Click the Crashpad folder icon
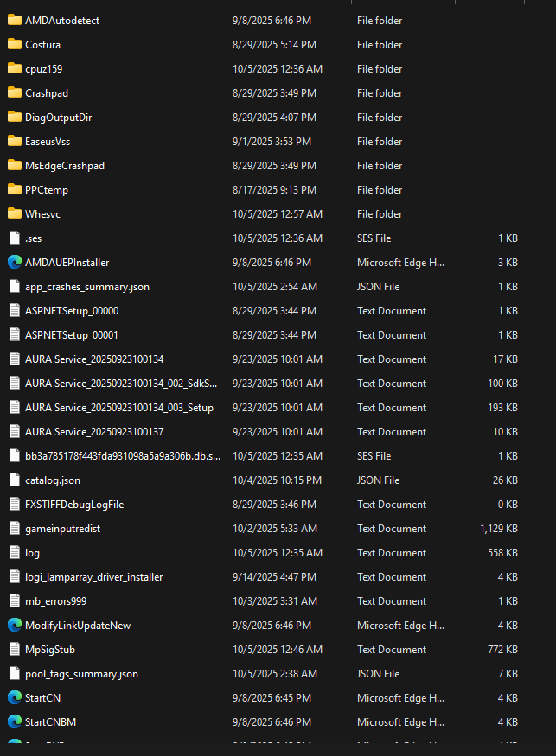The image size is (556, 756). tap(15, 92)
